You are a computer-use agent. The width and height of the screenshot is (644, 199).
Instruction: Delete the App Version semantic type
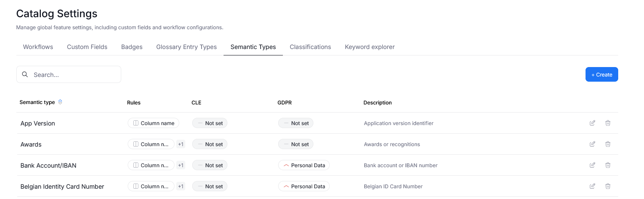(608, 123)
